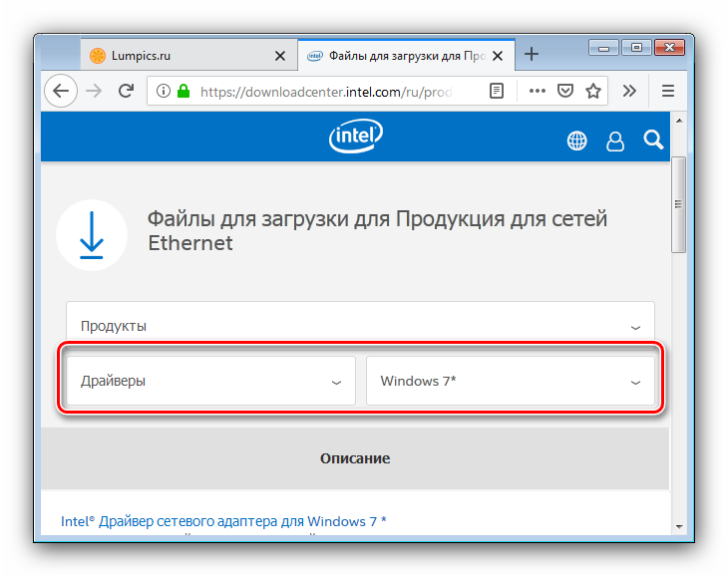This screenshot has width=728, height=576.
Task: Close the browser window
Action: (669, 47)
